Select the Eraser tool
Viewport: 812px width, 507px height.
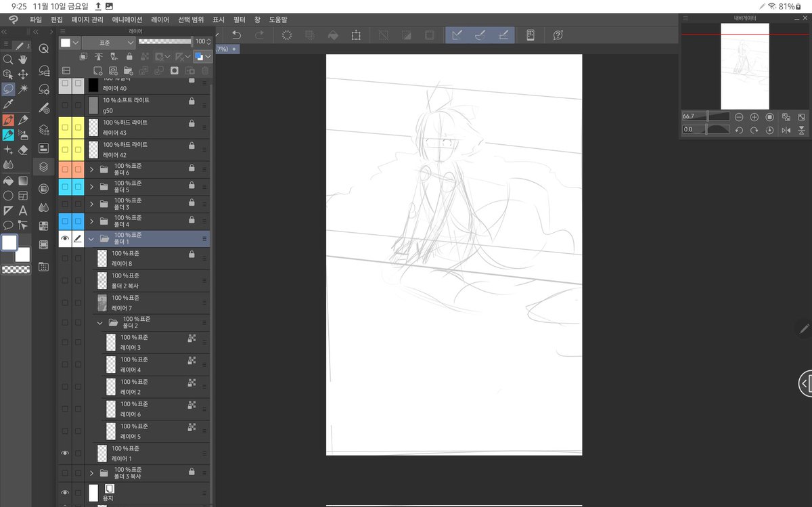coord(23,150)
